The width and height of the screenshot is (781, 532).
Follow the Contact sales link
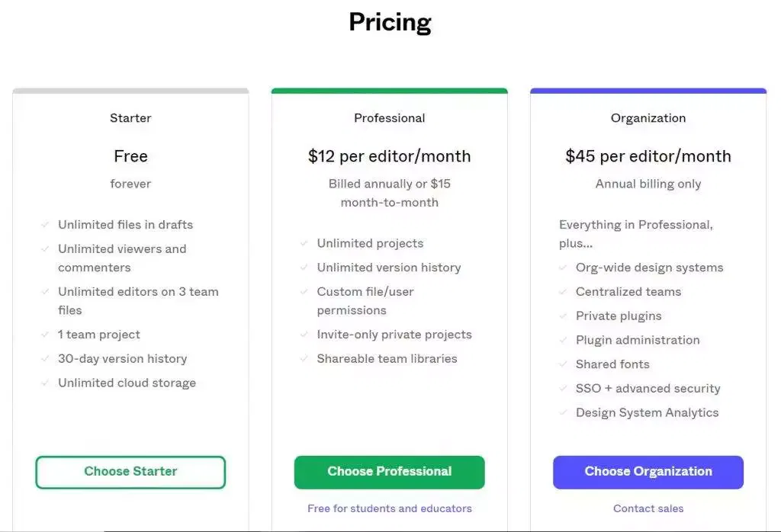(x=648, y=508)
